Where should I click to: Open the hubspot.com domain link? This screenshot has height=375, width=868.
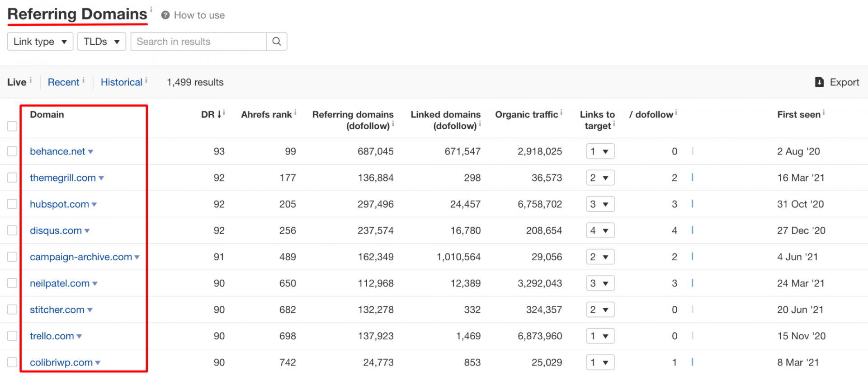[59, 204]
